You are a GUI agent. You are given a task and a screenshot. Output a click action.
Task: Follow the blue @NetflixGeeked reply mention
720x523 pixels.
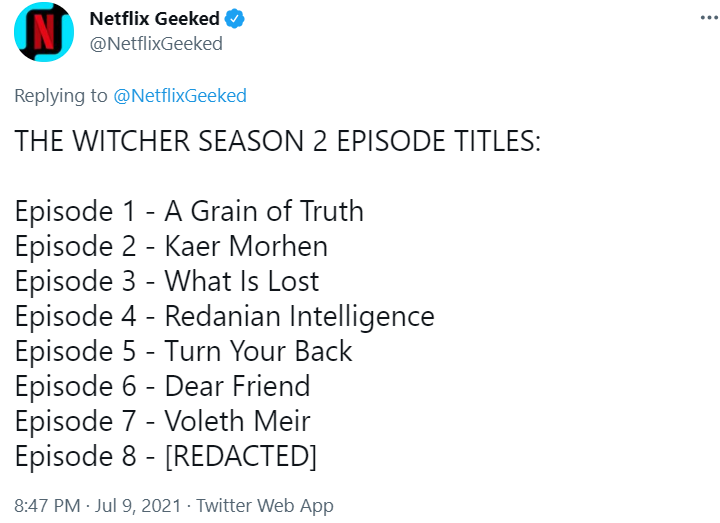pyautogui.click(x=180, y=96)
